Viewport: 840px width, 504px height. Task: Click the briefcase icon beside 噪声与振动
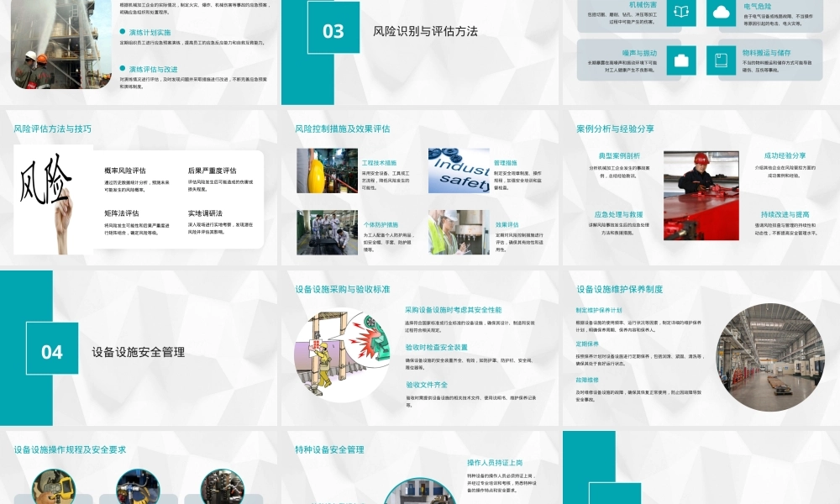[681, 60]
